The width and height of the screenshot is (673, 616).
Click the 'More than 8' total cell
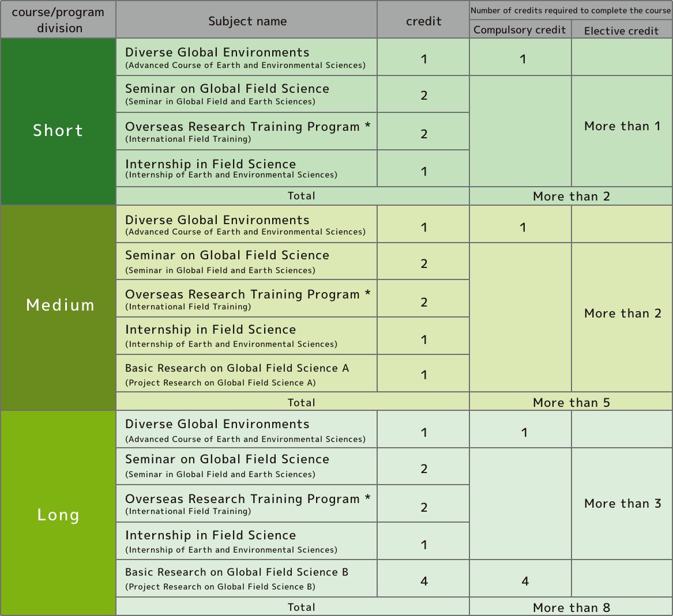click(x=571, y=607)
